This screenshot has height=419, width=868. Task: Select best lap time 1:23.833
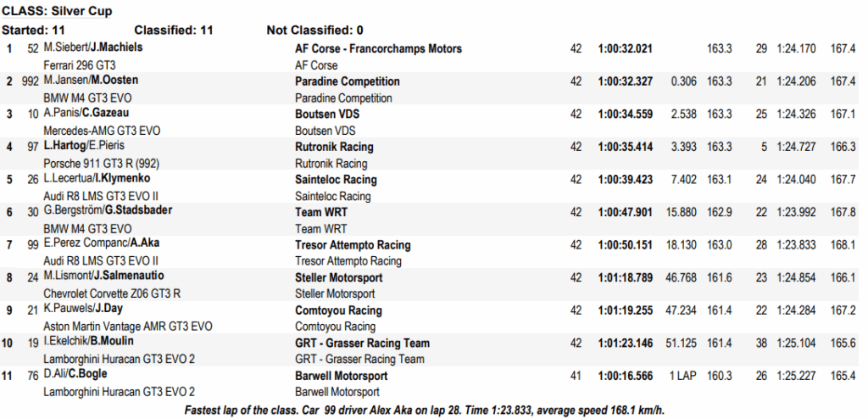(x=796, y=245)
